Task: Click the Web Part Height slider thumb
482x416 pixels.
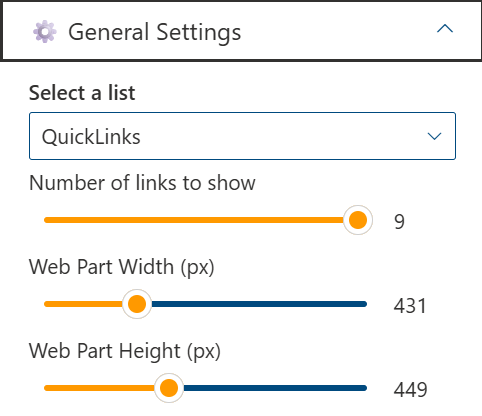Action: 169,388
